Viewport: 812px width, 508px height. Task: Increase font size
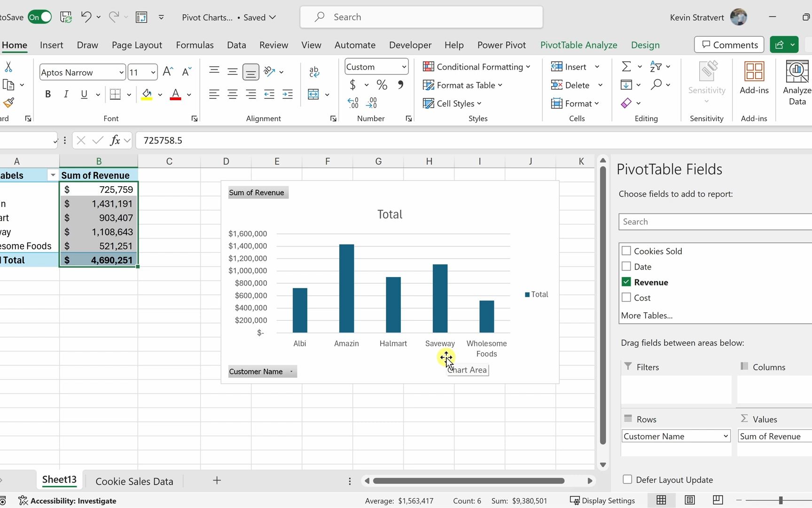coord(168,71)
